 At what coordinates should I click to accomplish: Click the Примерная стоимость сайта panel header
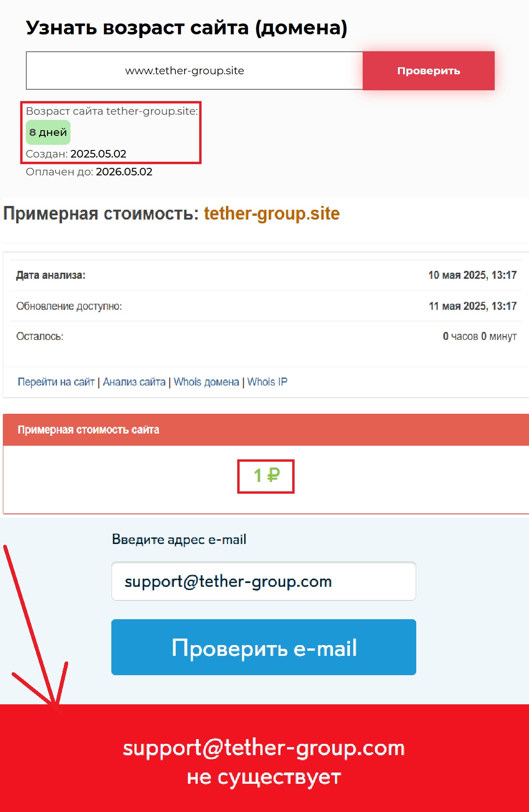[x=266, y=430]
